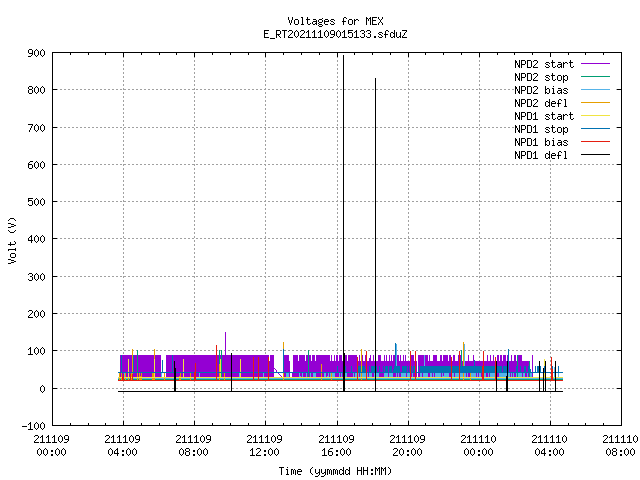Click the '211110 08:00' x-axis tick label

point(620,446)
